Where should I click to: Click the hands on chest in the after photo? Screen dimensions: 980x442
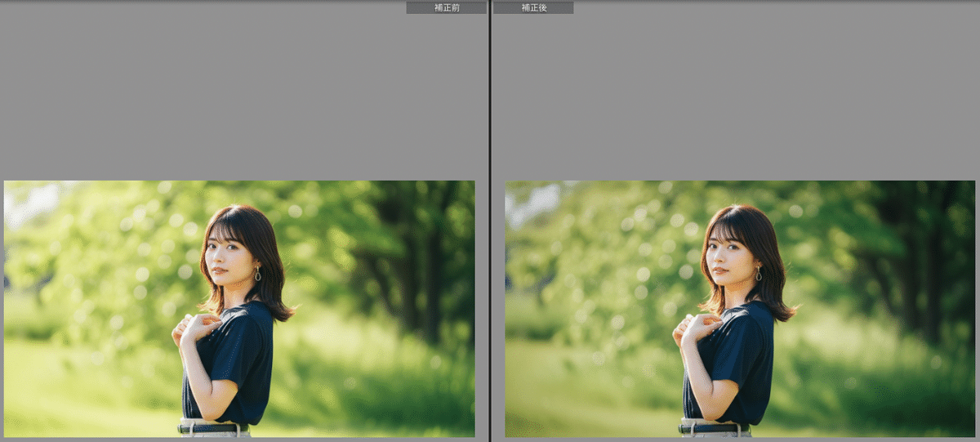[690, 327]
